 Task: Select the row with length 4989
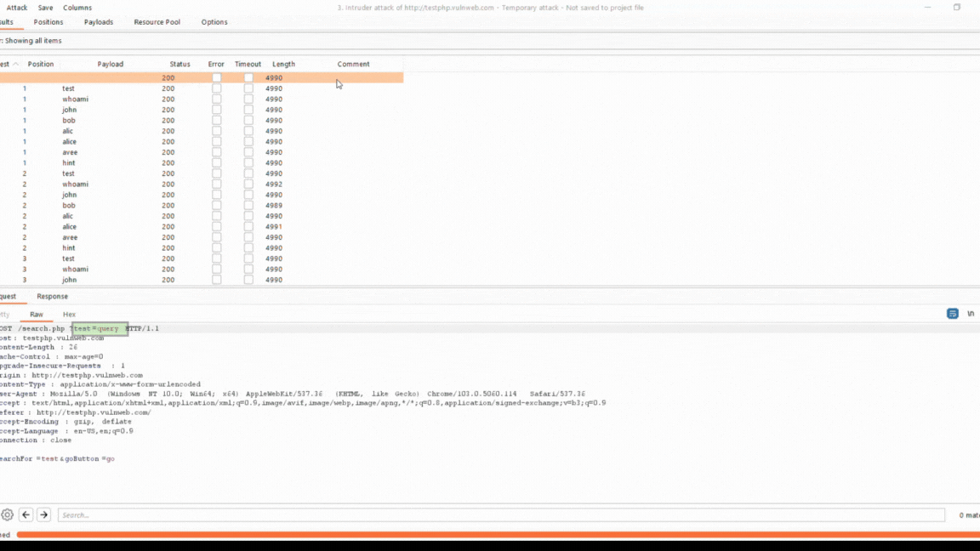click(x=202, y=206)
